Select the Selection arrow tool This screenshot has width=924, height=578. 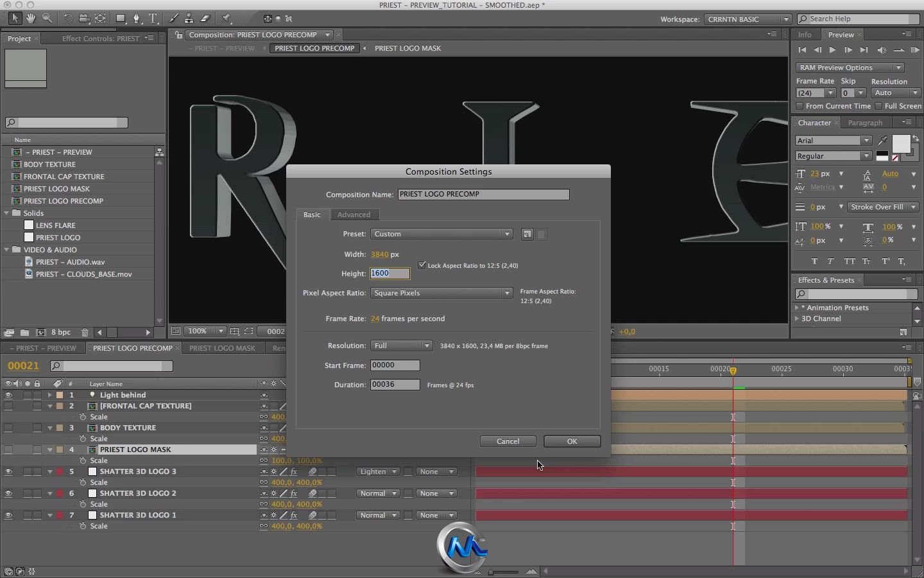pos(14,18)
